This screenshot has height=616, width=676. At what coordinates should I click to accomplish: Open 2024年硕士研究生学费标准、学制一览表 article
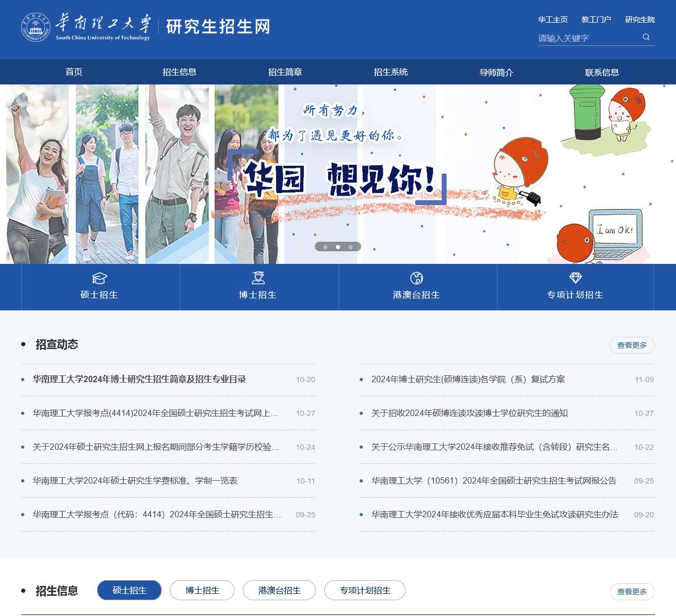(135, 480)
